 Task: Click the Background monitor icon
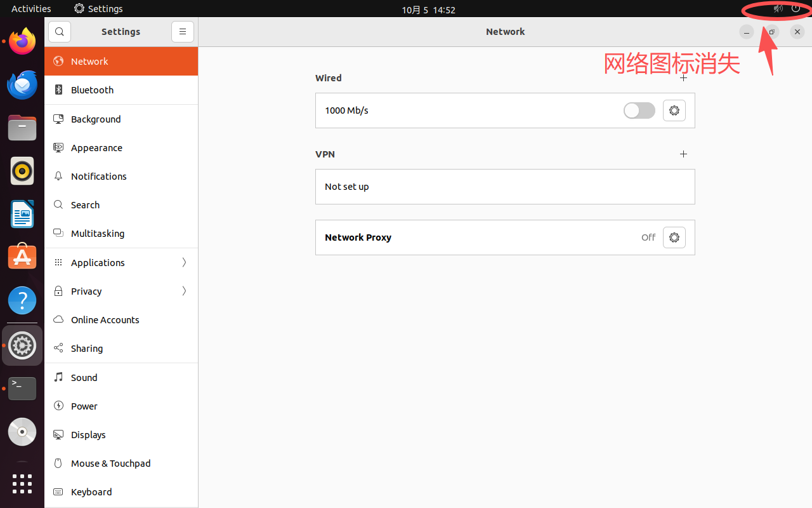pos(58,119)
